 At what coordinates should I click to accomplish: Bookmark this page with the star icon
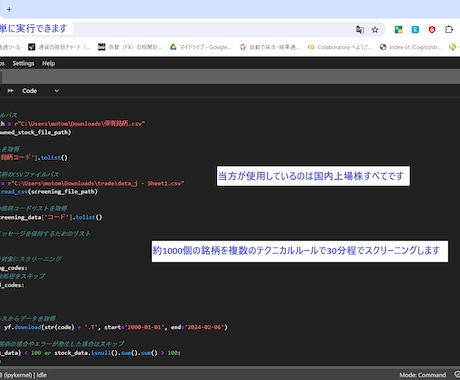pyautogui.click(x=375, y=30)
